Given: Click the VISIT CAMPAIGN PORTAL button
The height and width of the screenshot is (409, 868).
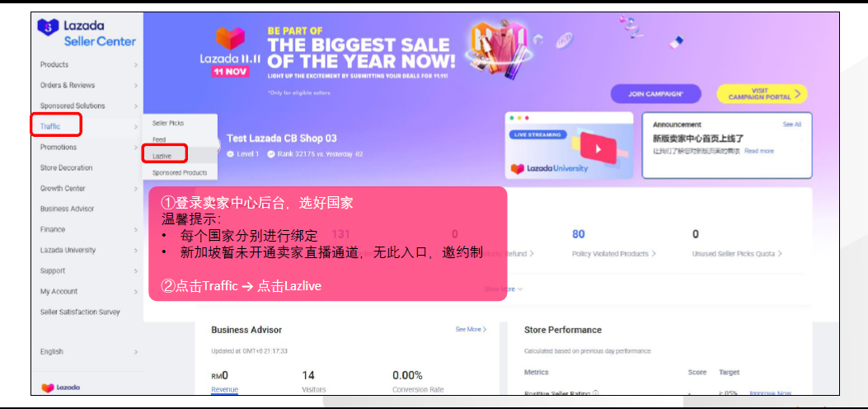Looking at the screenshot, I should coord(762,94).
